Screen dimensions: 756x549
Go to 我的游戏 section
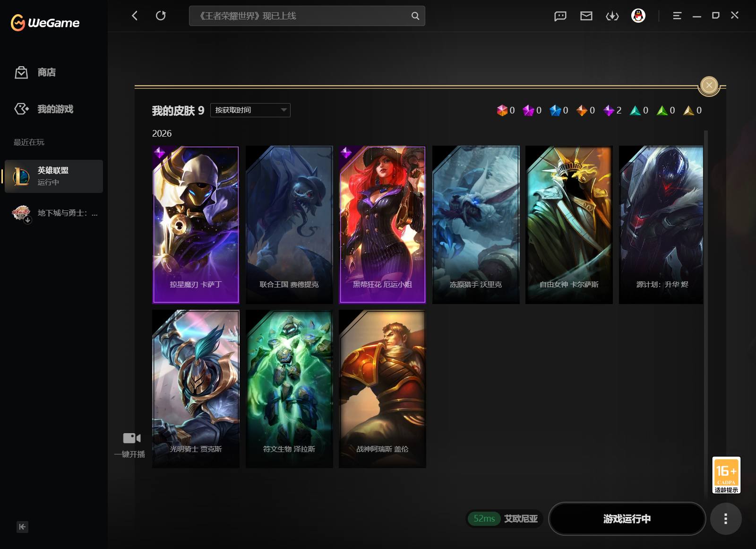[x=44, y=109]
